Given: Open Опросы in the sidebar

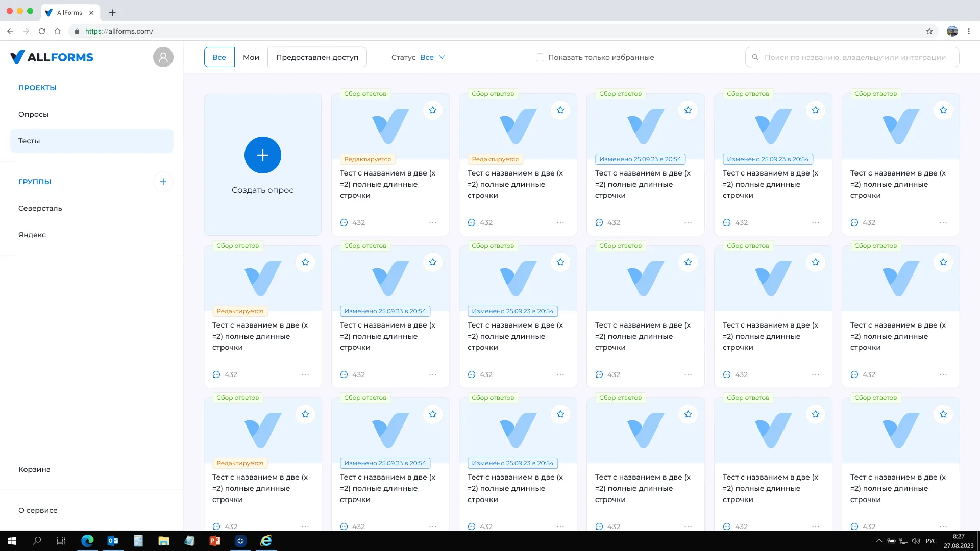Looking at the screenshot, I should (x=92, y=114).
